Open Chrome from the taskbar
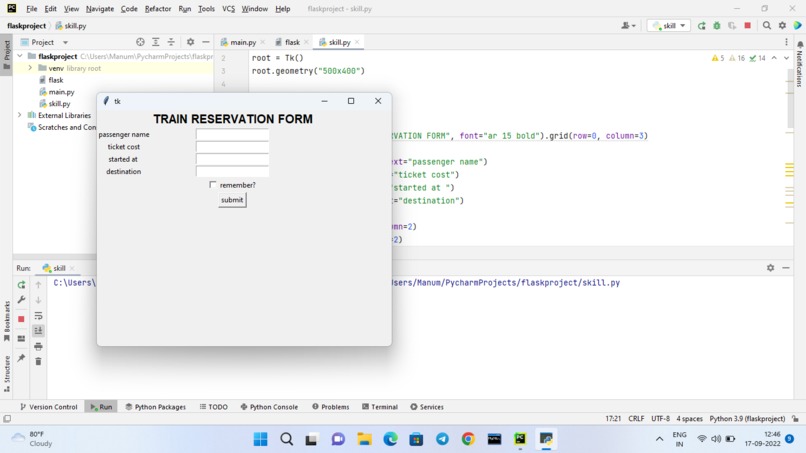Viewport: 806px width, 453px height. 468,439
